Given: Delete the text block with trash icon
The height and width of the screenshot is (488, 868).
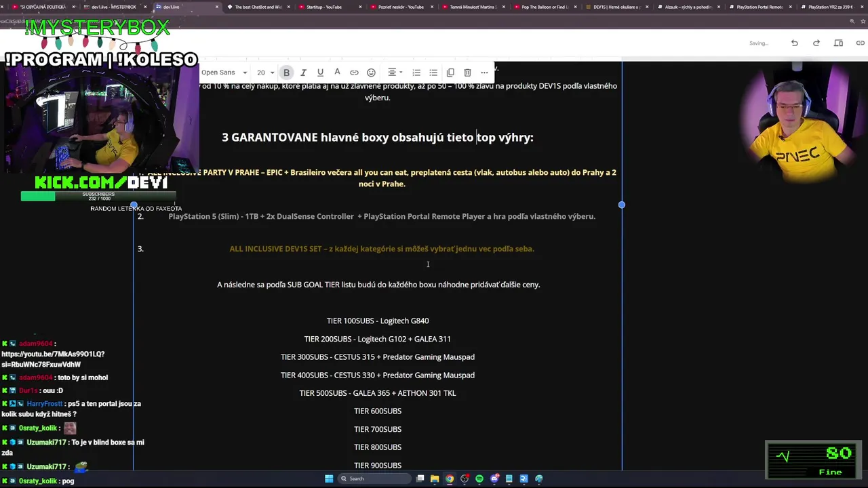Looking at the screenshot, I should (467, 73).
